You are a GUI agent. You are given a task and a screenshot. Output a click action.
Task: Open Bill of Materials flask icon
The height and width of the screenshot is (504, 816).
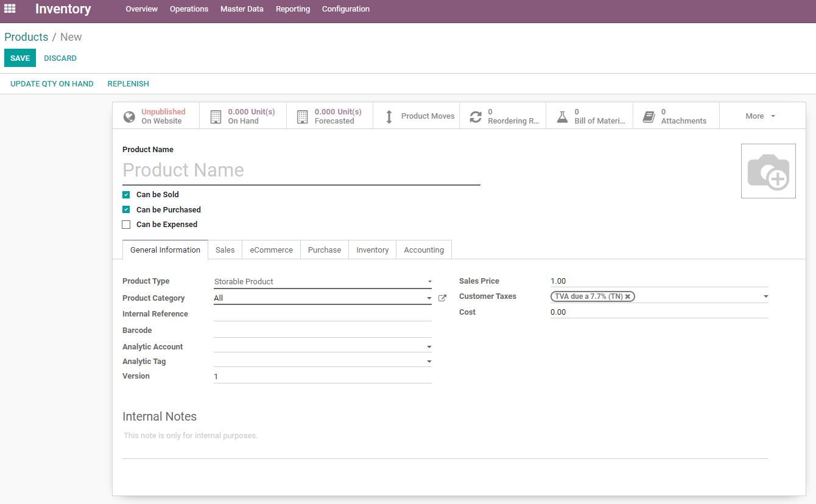tap(562, 117)
